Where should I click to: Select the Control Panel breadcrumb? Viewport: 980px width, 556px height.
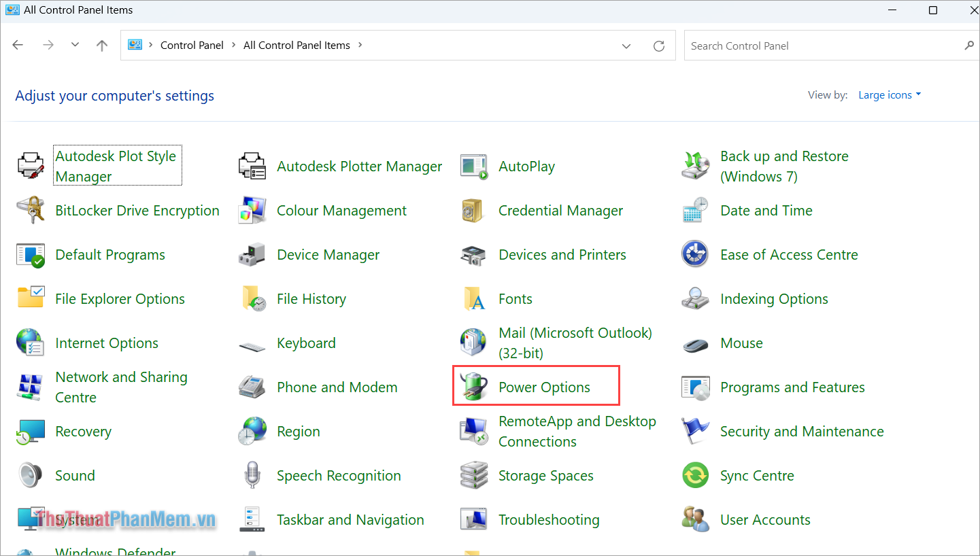click(192, 45)
